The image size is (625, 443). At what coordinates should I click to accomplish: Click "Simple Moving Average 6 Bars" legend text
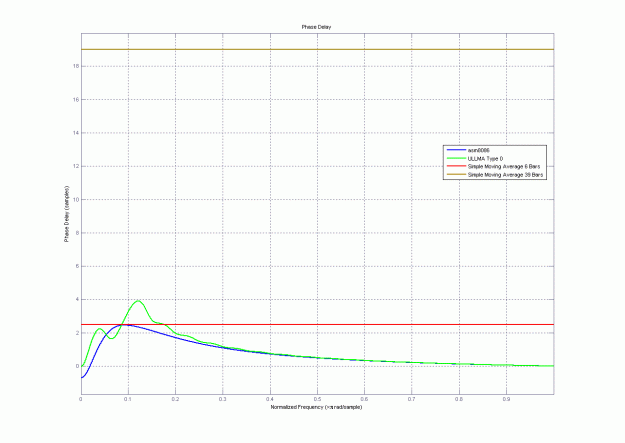[504, 167]
